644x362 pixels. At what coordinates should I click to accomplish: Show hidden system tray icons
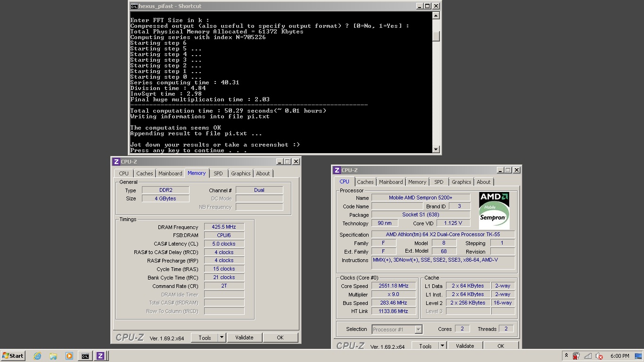click(566, 356)
